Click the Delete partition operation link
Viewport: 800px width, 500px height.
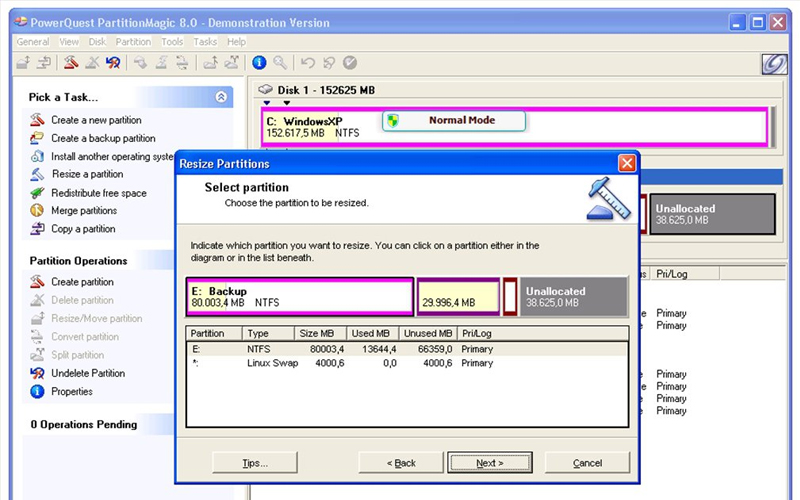tap(82, 300)
